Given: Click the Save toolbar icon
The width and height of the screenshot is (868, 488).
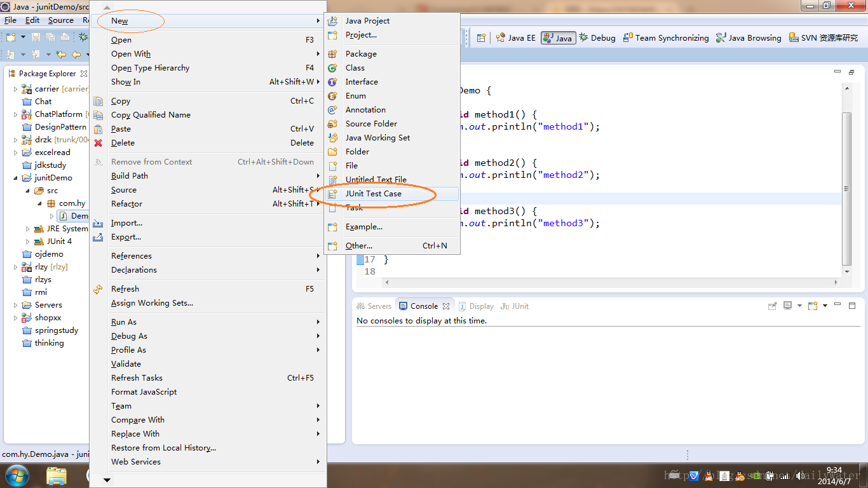Looking at the screenshot, I should pos(36,37).
